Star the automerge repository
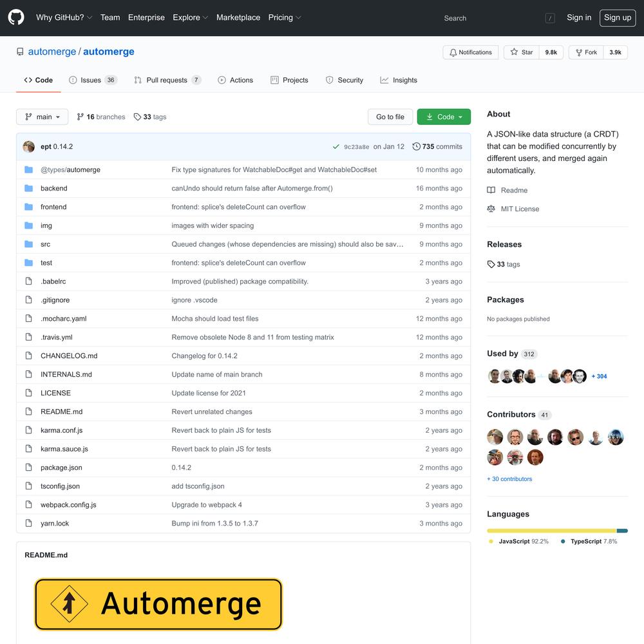 [521, 52]
